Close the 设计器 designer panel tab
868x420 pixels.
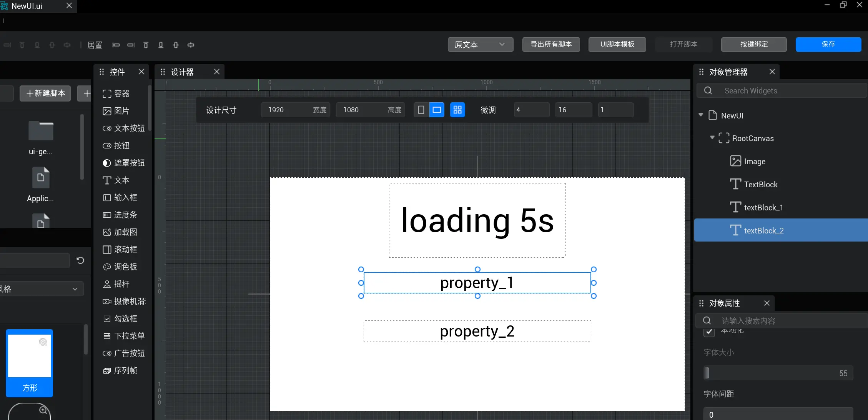217,72
